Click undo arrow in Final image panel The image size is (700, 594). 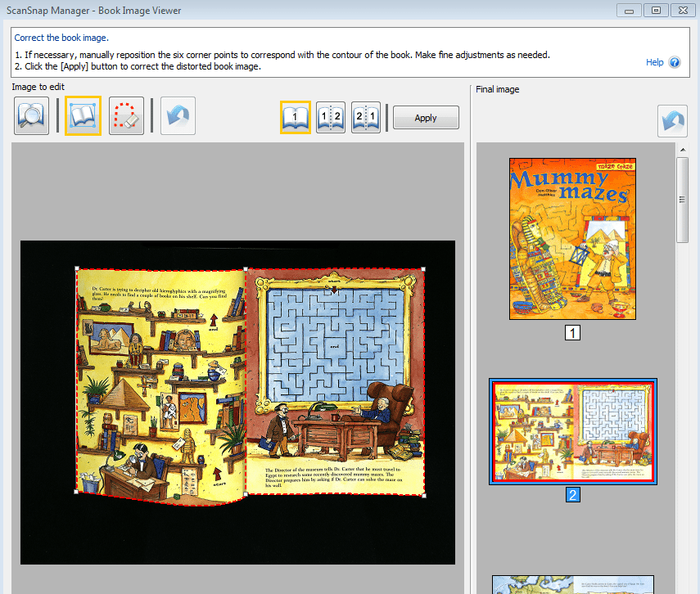672,121
